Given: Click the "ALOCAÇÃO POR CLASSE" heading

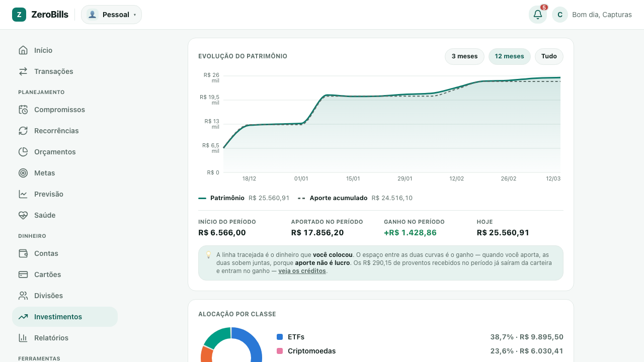Looking at the screenshot, I should 237,314.
